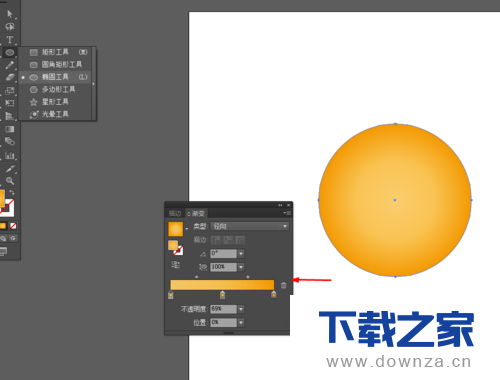The height and width of the screenshot is (380, 500).
Task: Open the screen mode button
Action: pos(3,251)
